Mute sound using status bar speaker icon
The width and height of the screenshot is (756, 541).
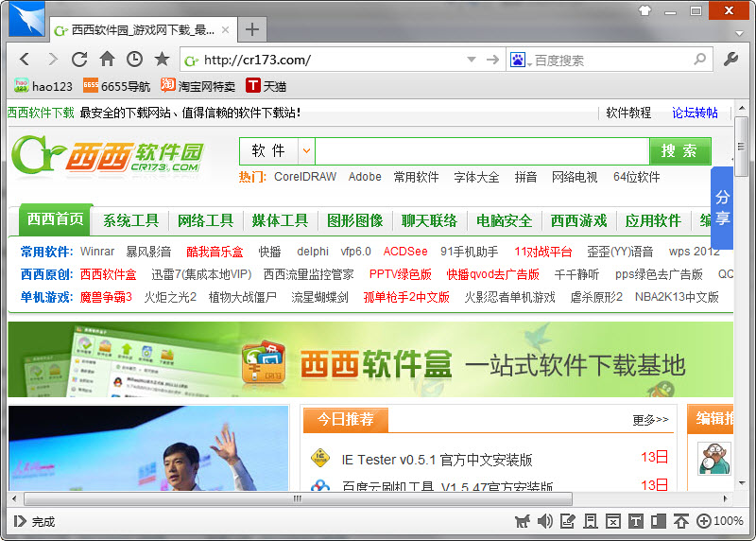545,521
